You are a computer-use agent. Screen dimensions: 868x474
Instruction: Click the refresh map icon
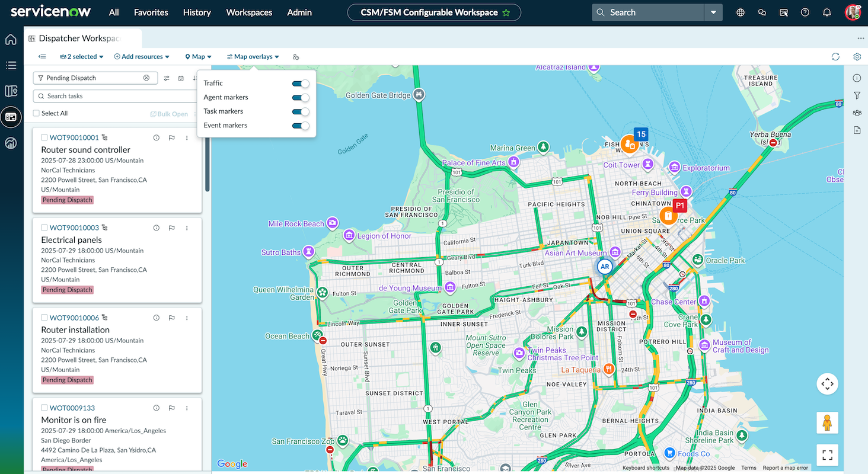tap(835, 57)
